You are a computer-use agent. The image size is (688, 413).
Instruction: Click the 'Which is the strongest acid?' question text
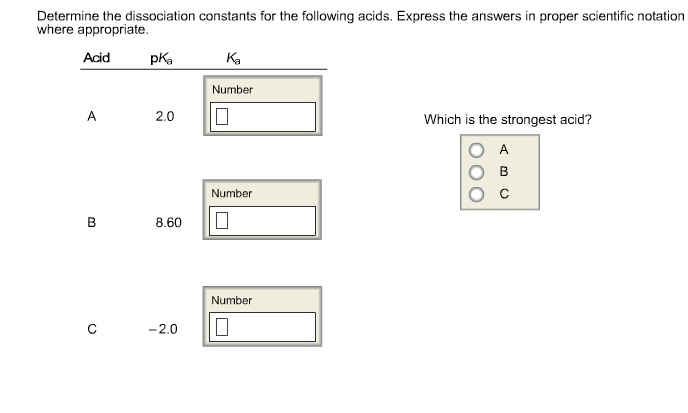click(507, 119)
